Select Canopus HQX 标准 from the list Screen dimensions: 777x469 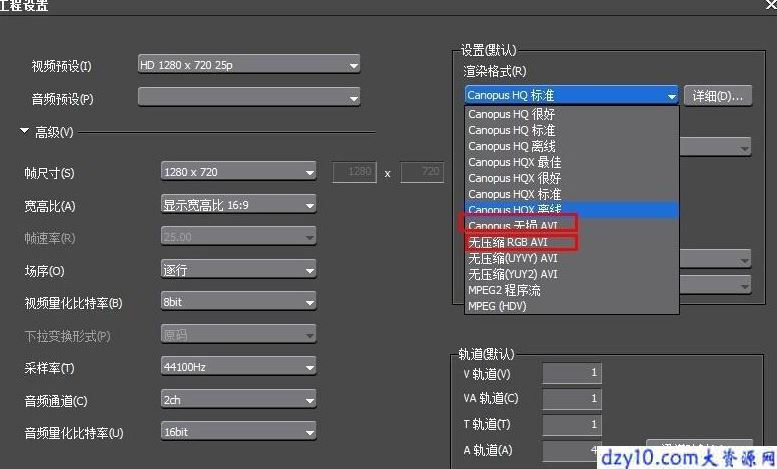pos(571,194)
